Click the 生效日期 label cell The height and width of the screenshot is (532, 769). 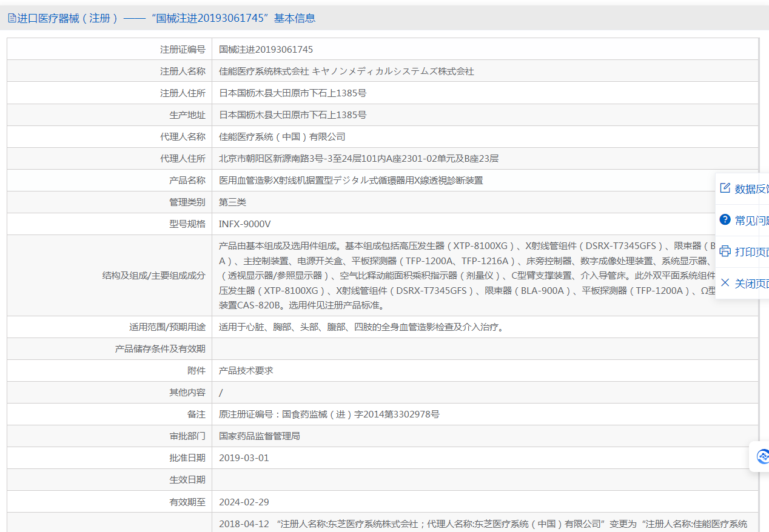coord(109,479)
